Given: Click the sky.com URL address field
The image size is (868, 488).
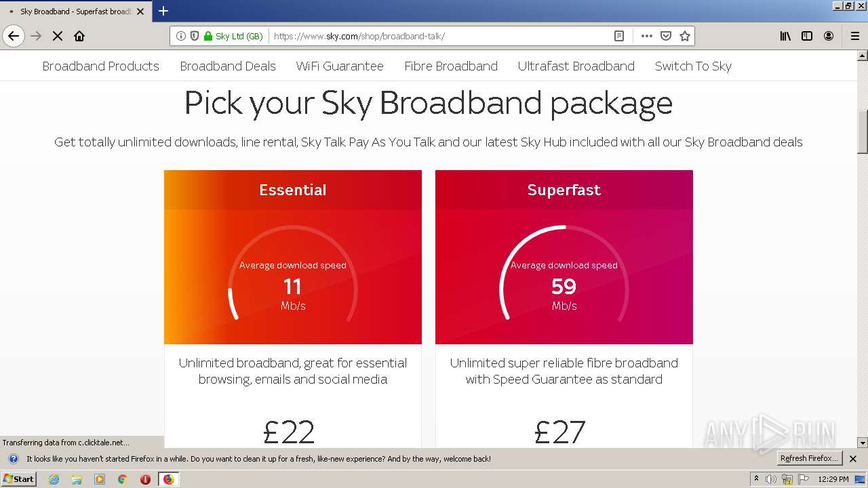Looking at the screenshot, I should (434, 36).
